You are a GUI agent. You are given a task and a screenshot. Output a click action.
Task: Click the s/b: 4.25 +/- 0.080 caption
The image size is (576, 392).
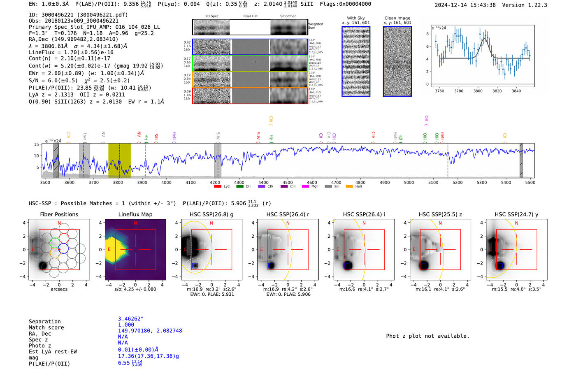[135, 289]
